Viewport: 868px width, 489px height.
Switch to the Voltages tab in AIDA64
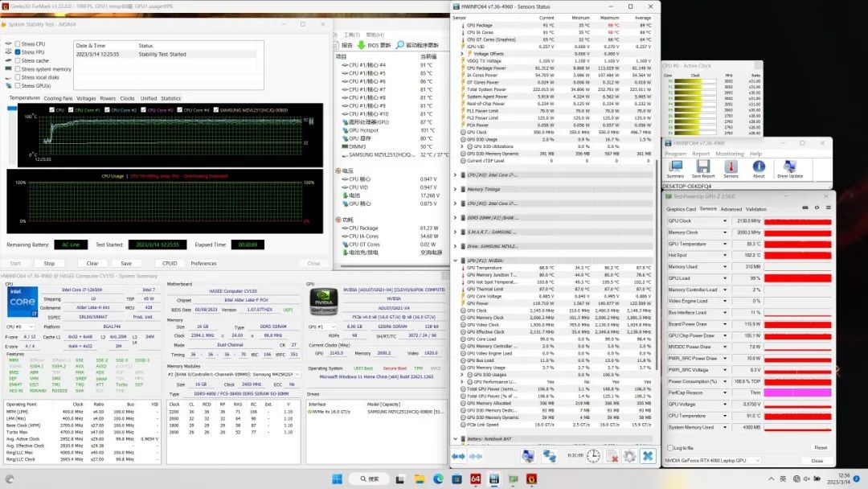click(86, 99)
